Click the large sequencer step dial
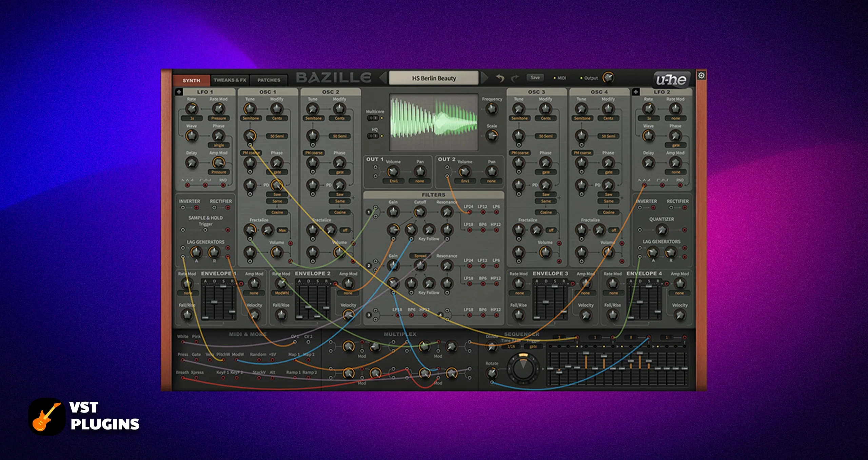 [x=523, y=368]
